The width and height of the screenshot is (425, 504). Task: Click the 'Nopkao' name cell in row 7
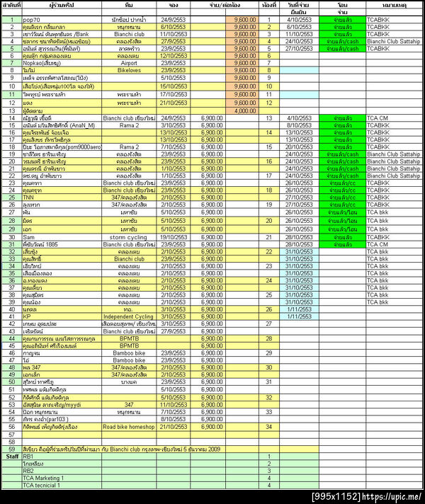[62, 63]
